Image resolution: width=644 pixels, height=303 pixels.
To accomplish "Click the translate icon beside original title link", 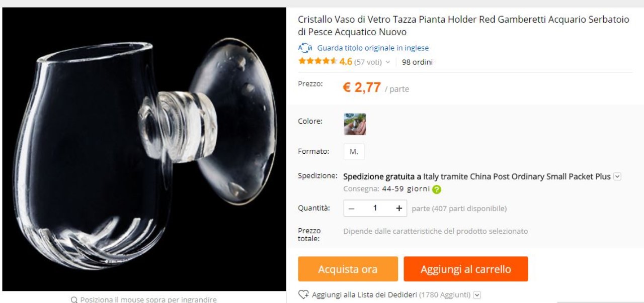I will 305,48.
